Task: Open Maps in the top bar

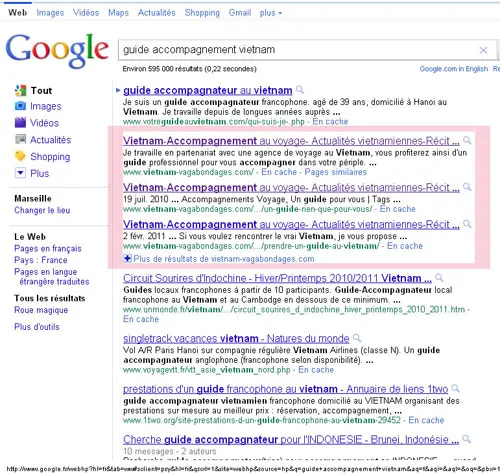Action: tap(118, 13)
